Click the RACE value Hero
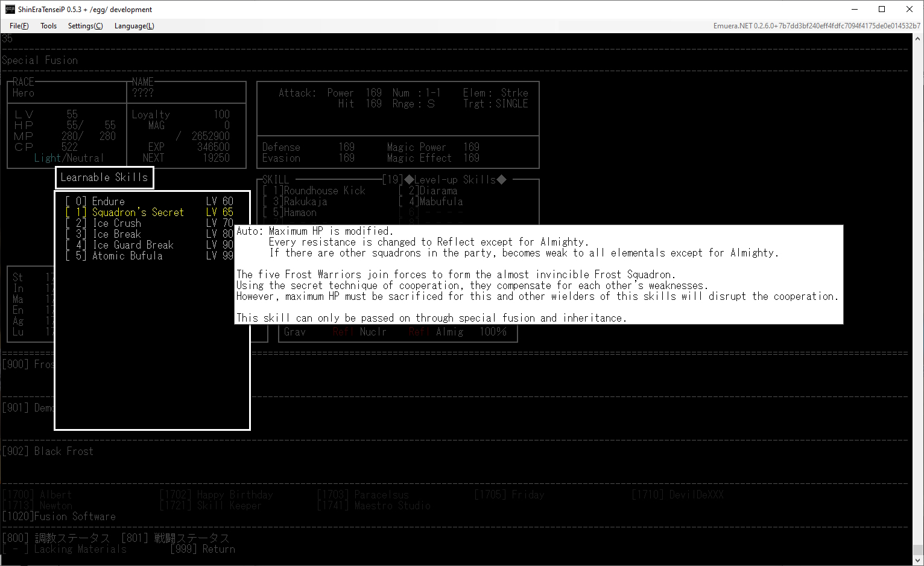924x566 pixels. pos(23,93)
